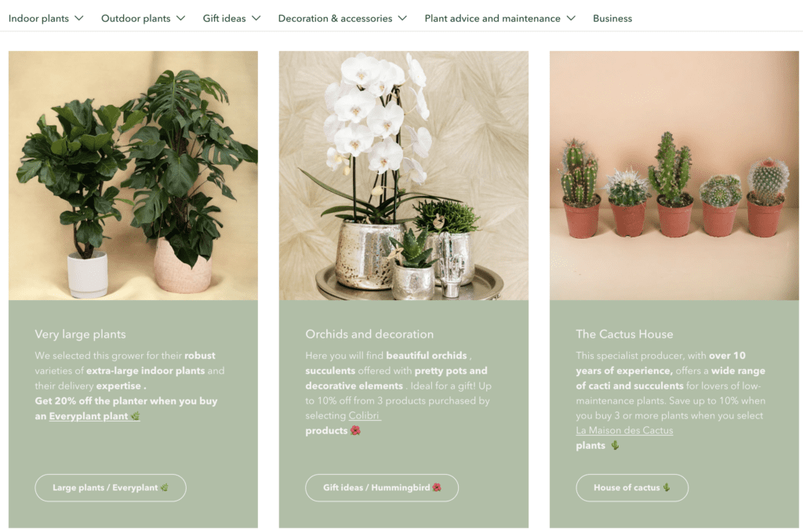
Task: Click the leaf icon beside Everyplant plant
Action: pyautogui.click(x=135, y=416)
